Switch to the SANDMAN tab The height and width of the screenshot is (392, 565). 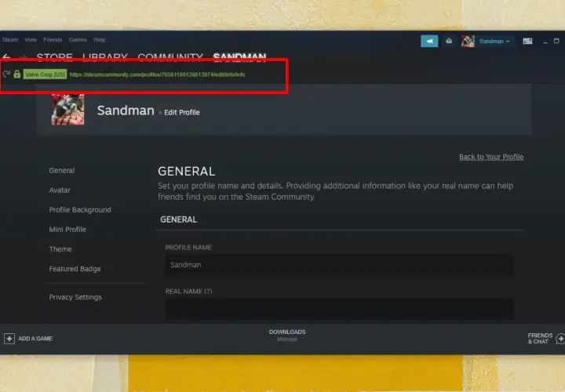(239, 57)
